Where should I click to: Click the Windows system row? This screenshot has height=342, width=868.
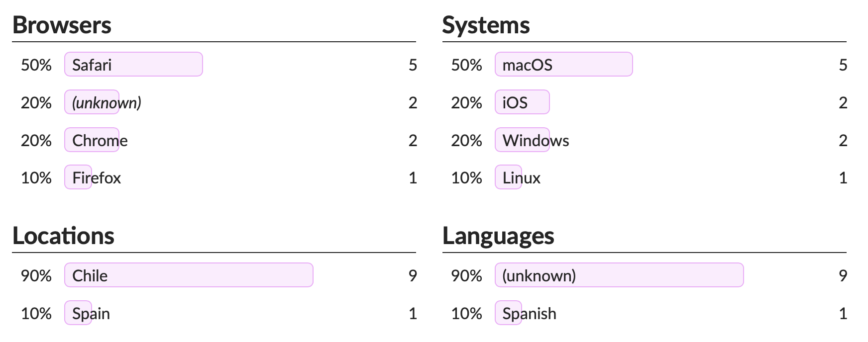(536, 140)
